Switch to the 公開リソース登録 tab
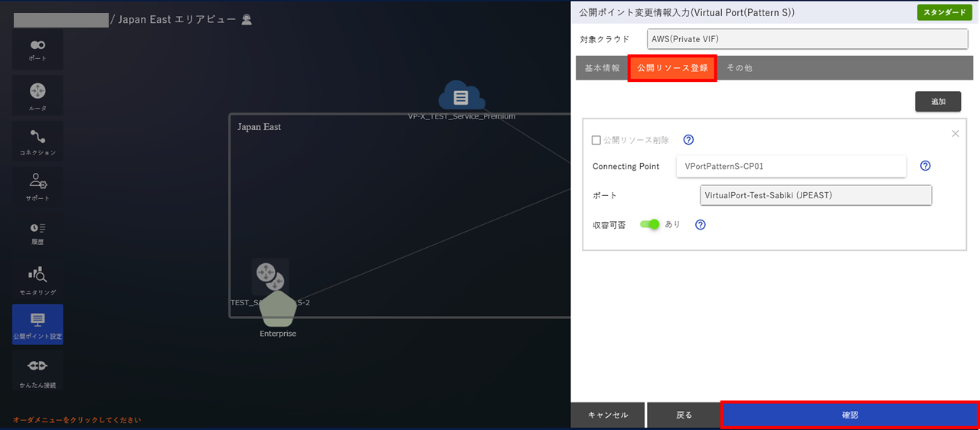The height and width of the screenshot is (430, 980). pos(672,68)
